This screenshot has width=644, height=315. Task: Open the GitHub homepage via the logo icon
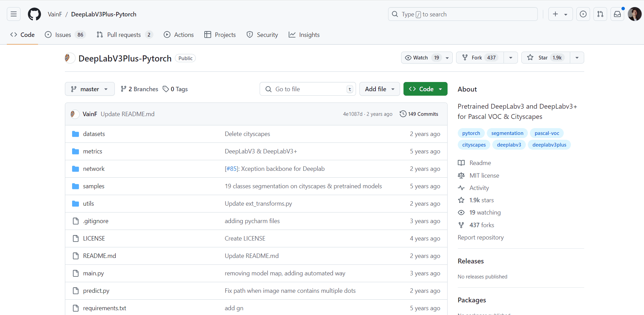[34, 14]
